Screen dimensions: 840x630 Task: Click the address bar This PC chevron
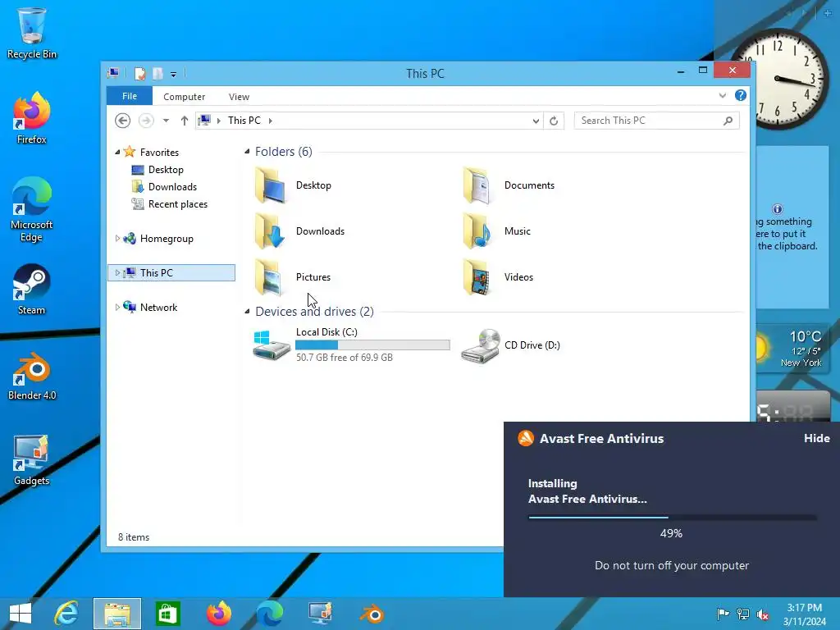coord(271,121)
